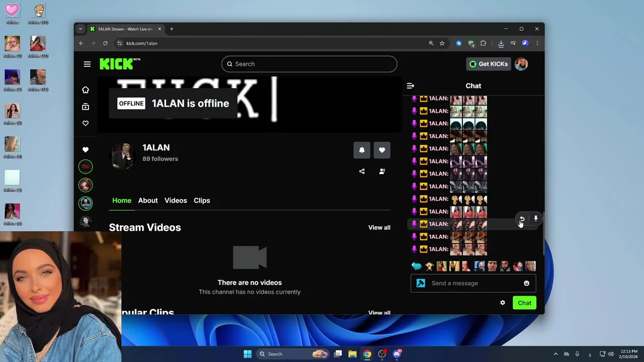
Task: Click the person icon next to share
Action: click(x=382, y=171)
